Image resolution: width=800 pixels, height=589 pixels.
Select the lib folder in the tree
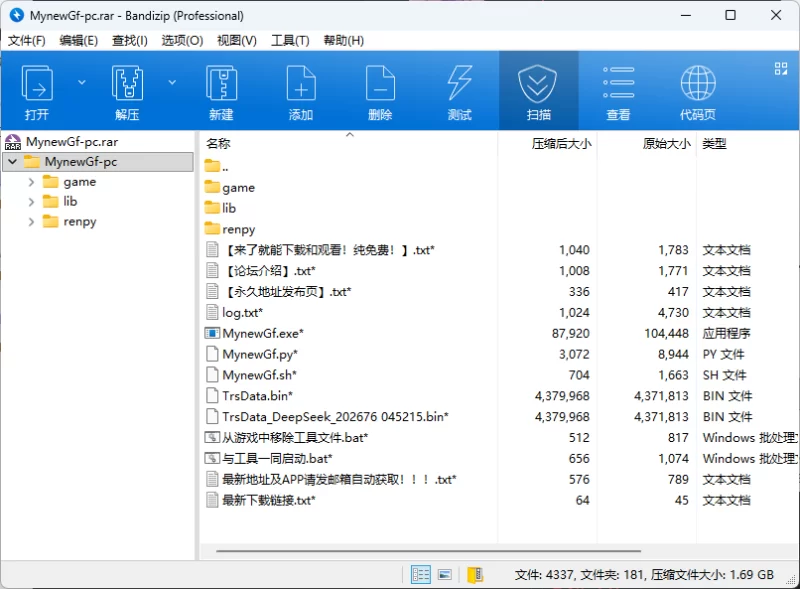click(x=70, y=202)
